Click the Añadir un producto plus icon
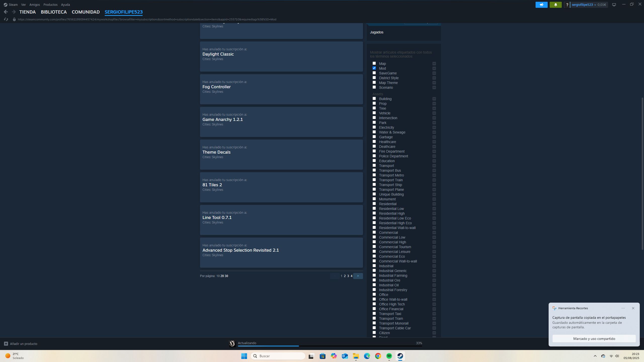Image resolution: width=644 pixels, height=362 pixels. pyautogui.click(x=6, y=344)
